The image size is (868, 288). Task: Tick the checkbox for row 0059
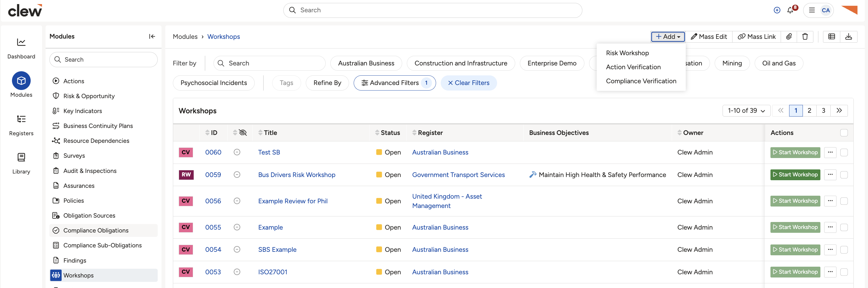(x=844, y=174)
